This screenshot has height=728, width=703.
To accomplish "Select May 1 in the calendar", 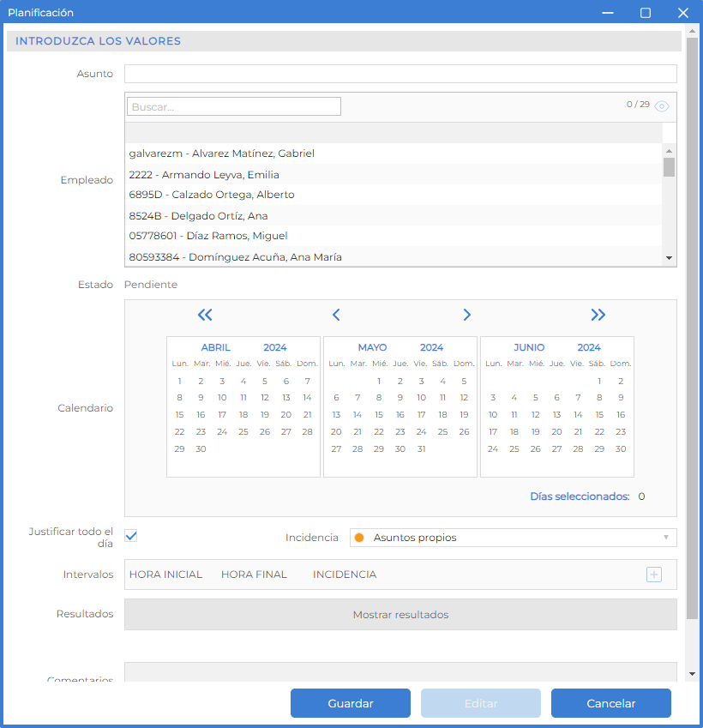I will tap(379, 382).
